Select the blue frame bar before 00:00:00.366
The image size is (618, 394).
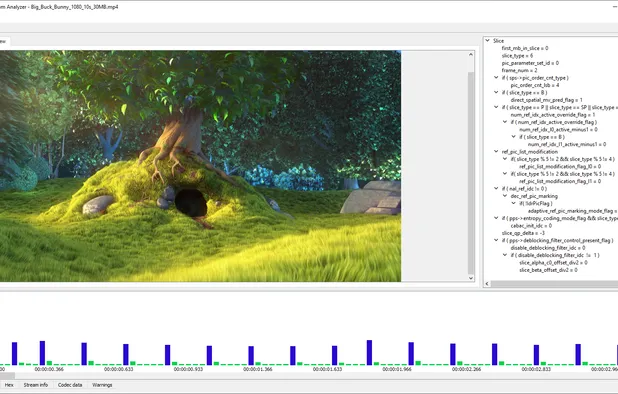[42, 353]
